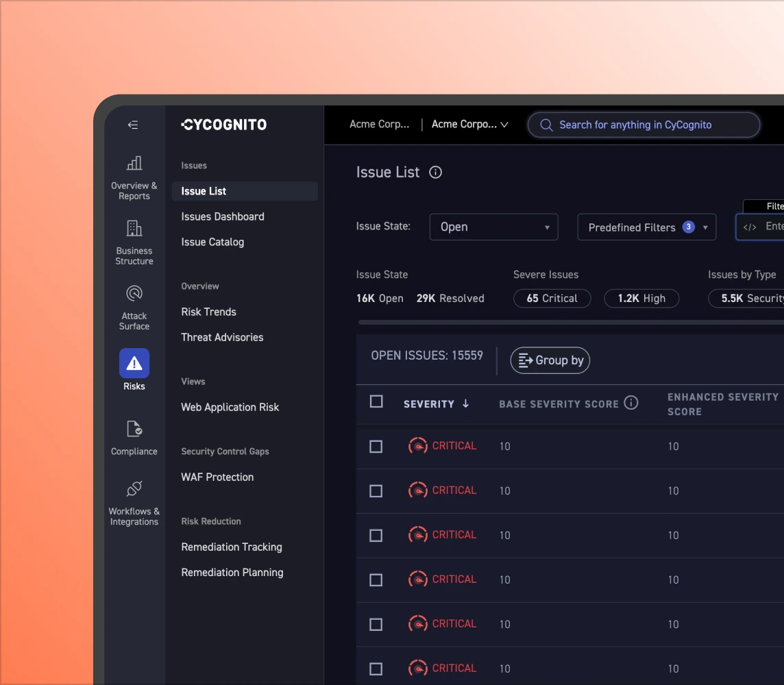Collapse the sidebar using the top-left arrow icon

[134, 125]
